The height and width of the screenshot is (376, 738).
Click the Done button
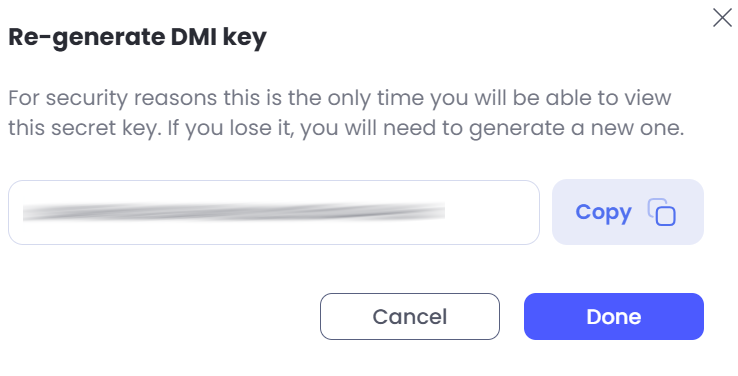[614, 316]
